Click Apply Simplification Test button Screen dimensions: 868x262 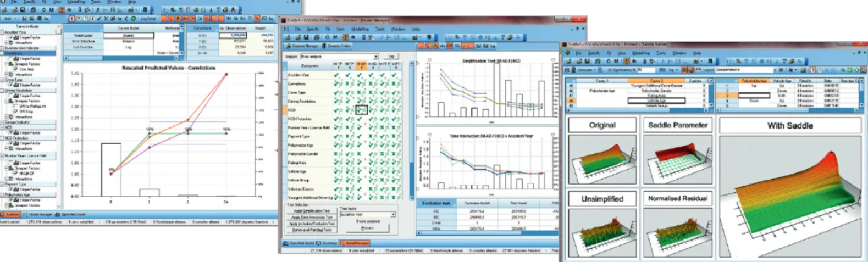click(x=312, y=211)
